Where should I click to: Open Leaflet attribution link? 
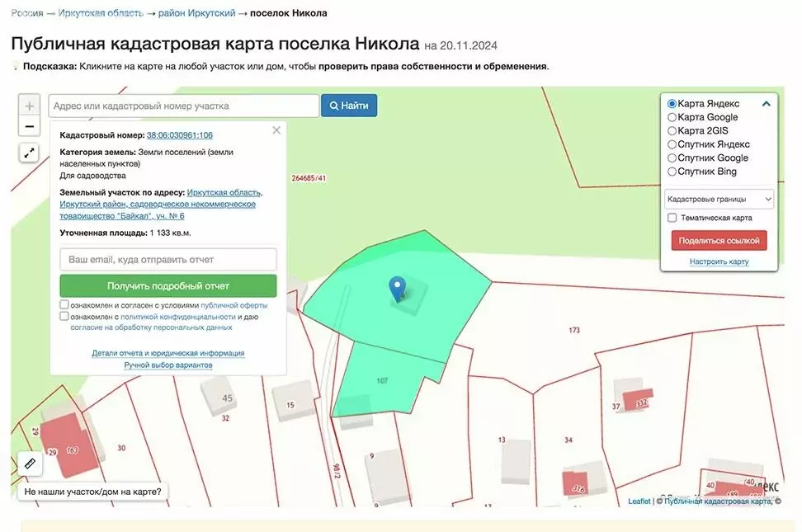click(x=639, y=501)
